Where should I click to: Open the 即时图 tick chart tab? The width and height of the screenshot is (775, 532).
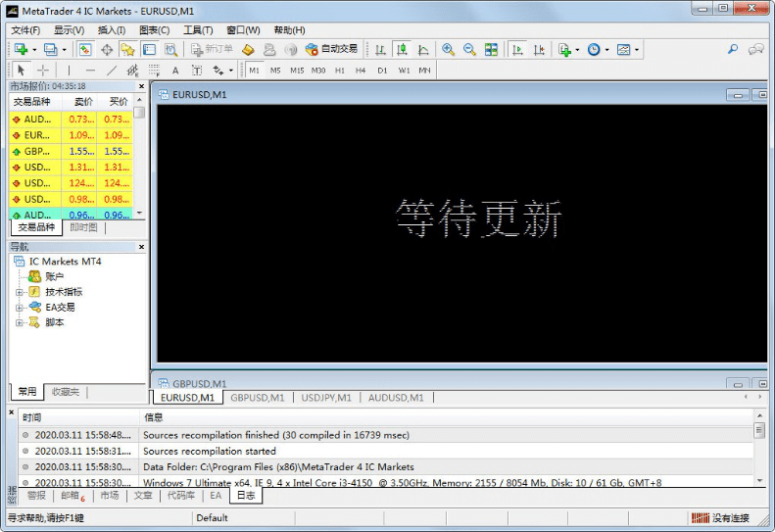click(83, 227)
